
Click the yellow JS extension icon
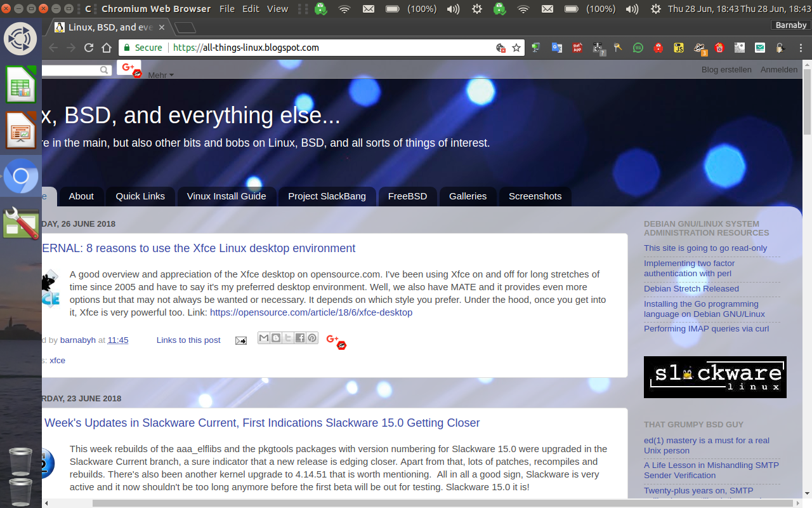click(x=679, y=48)
